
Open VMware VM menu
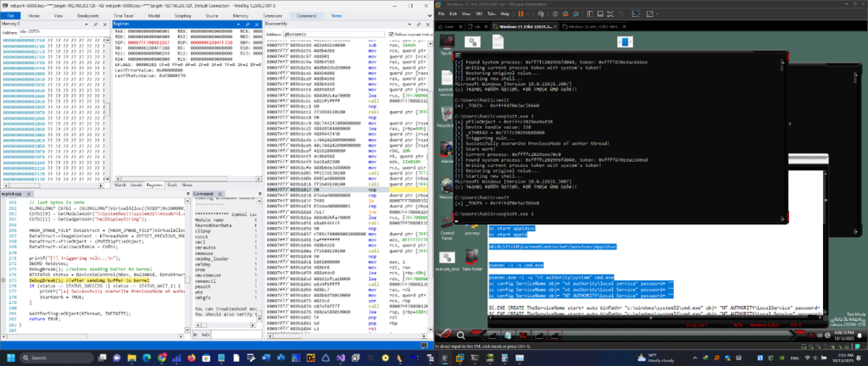tap(478, 14)
